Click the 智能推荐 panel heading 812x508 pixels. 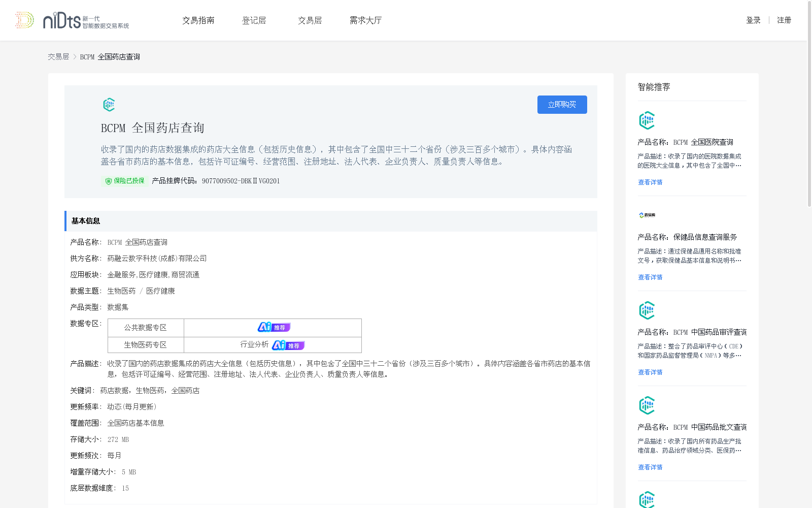click(654, 87)
